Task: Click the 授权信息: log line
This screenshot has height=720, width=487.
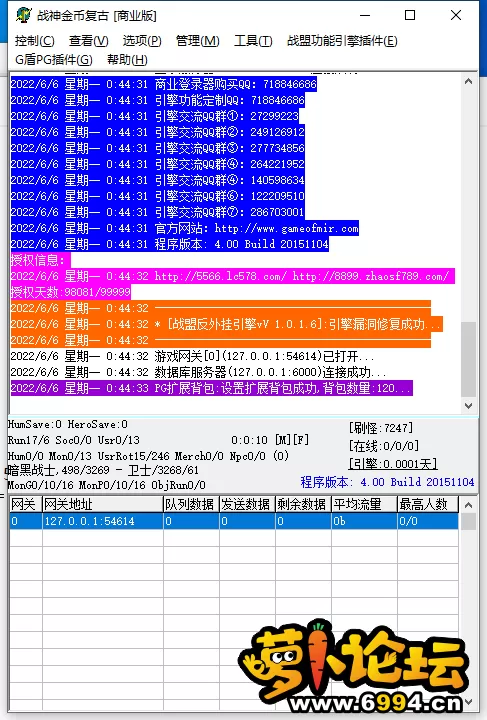Action: pyautogui.click(x=40, y=260)
